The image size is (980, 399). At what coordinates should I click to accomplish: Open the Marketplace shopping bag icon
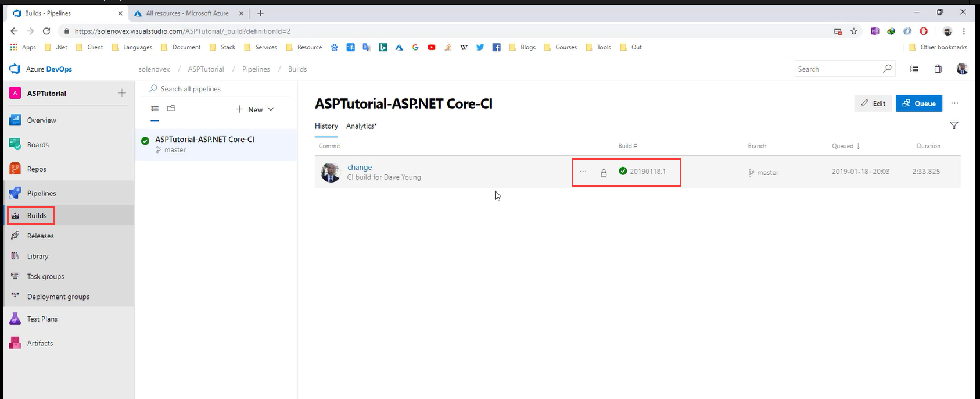pos(938,69)
